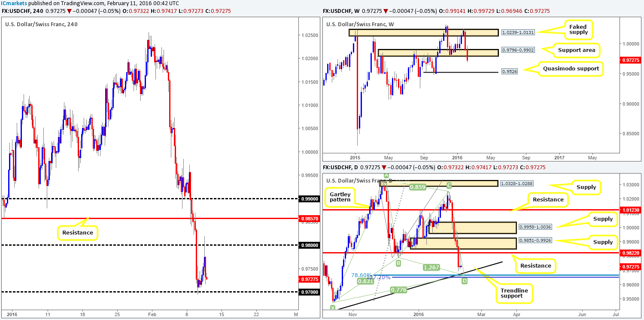Click the 0.9851-0.9926 supply range label

coord(535,241)
